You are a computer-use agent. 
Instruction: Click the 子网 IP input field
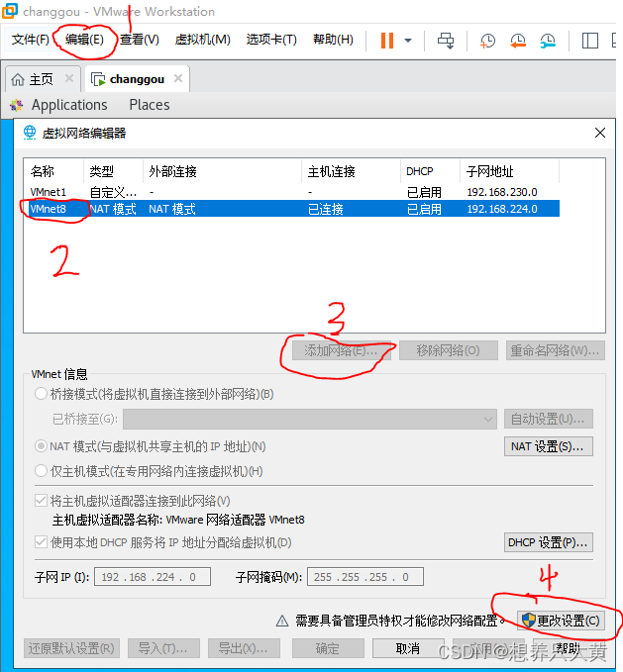(x=153, y=577)
